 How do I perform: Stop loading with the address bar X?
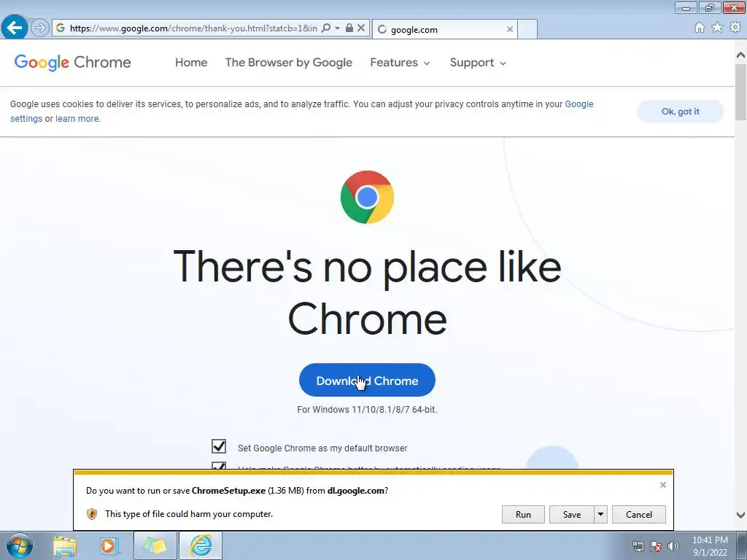[361, 28]
